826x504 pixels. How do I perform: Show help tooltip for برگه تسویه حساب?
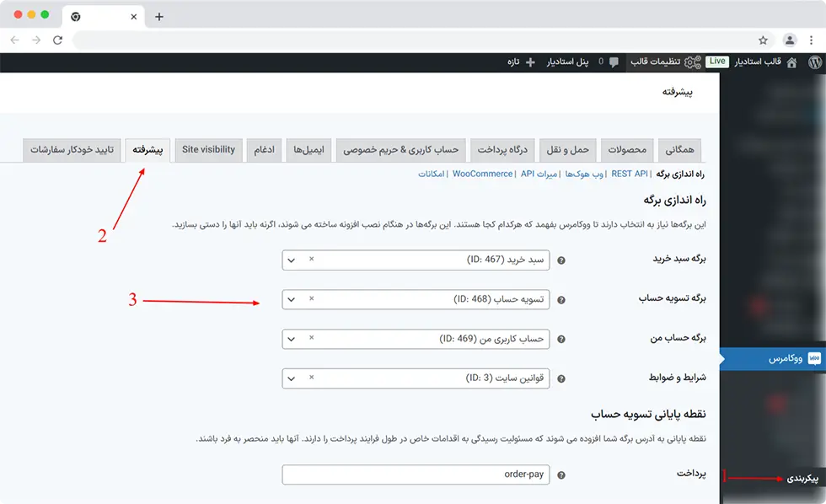pyautogui.click(x=561, y=300)
